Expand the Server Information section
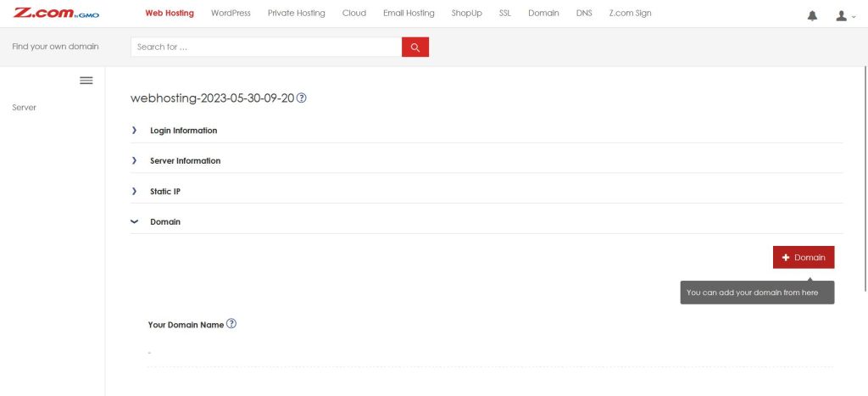 pos(487,160)
